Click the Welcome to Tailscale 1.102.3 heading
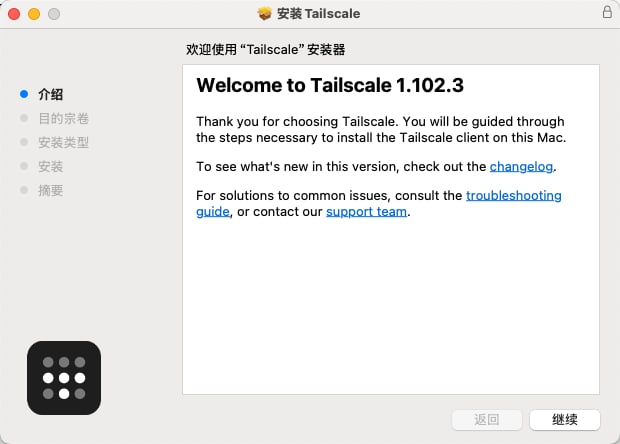 330,85
